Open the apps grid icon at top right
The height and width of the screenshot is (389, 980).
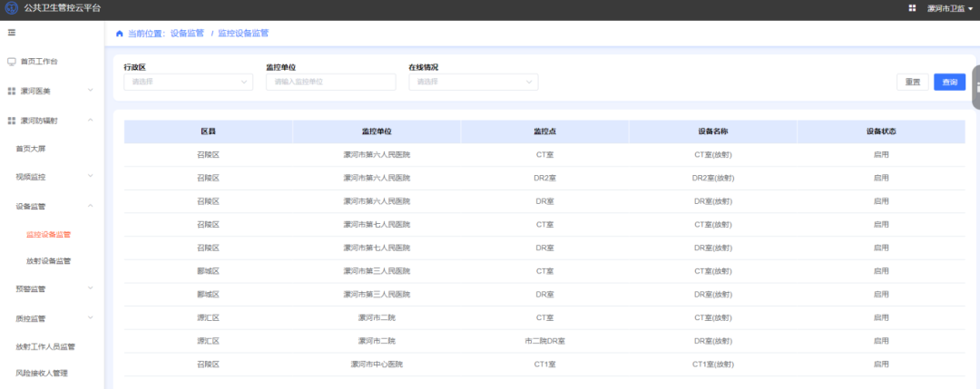(x=912, y=8)
